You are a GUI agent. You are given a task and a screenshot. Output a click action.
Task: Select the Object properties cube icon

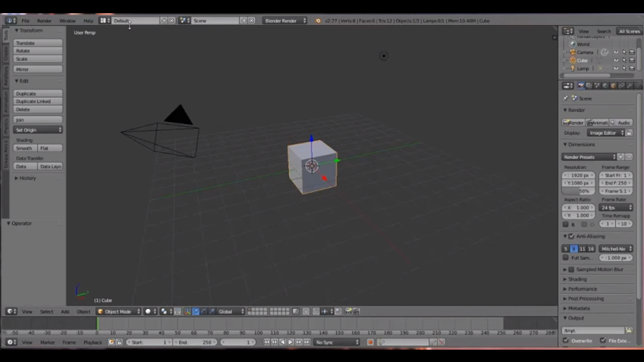pos(613,85)
